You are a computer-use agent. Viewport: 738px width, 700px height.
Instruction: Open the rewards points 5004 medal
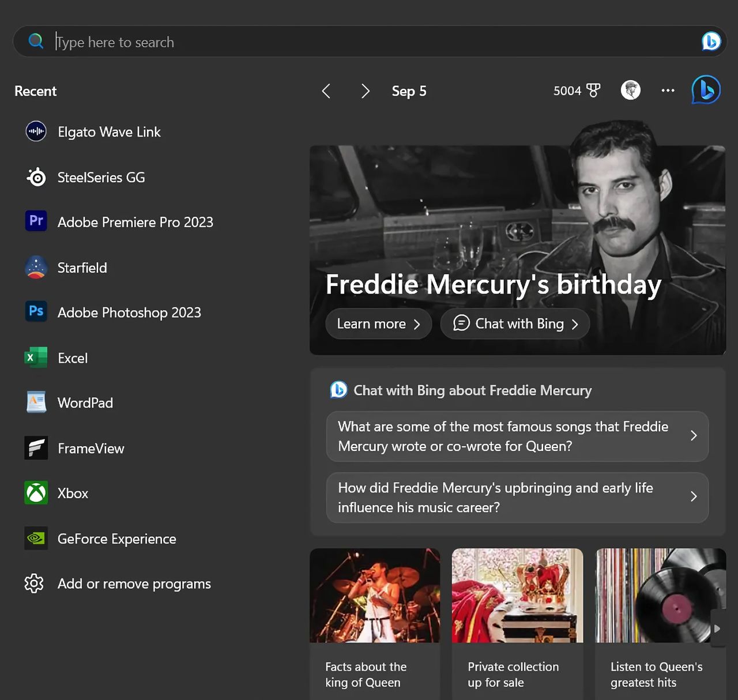(577, 91)
